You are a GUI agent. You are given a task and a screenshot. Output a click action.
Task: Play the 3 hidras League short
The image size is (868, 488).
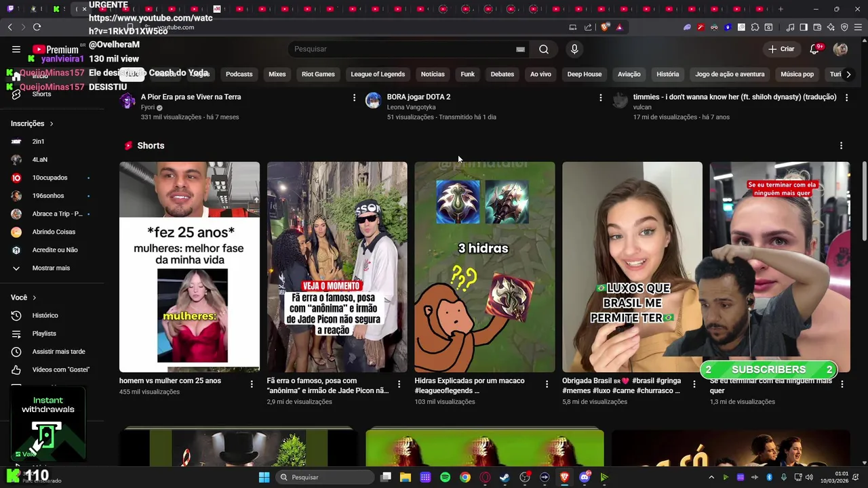tap(484, 267)
